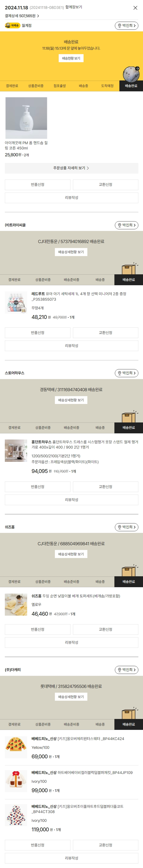Click the CJ delivery box icon under 트라이씨클

(x=129, y=268)
